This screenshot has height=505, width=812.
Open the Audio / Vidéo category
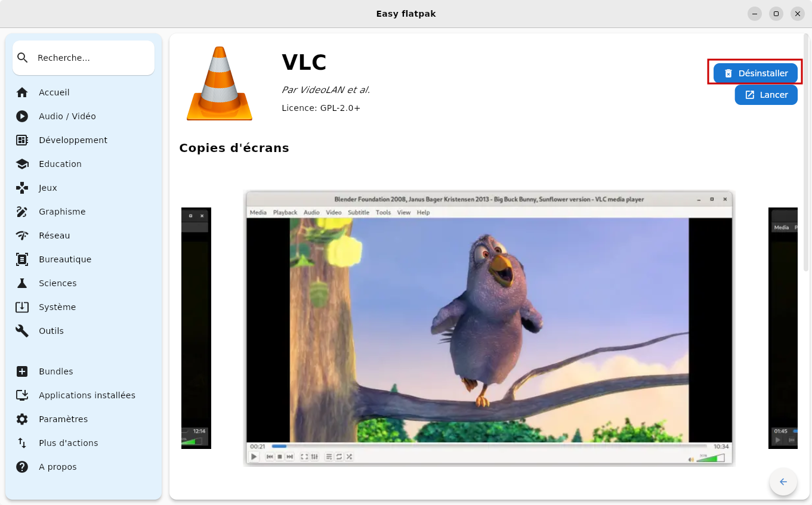[x=84, y=116]
